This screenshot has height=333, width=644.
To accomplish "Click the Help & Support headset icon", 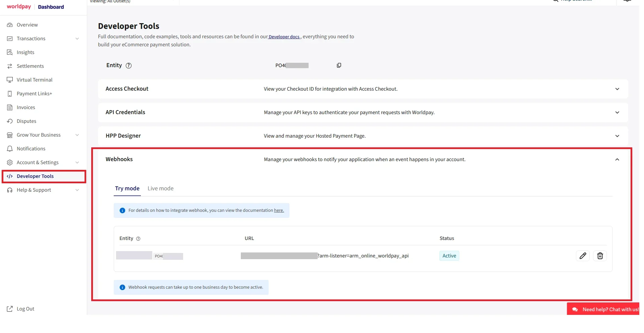I will click(x=10, y=190).
